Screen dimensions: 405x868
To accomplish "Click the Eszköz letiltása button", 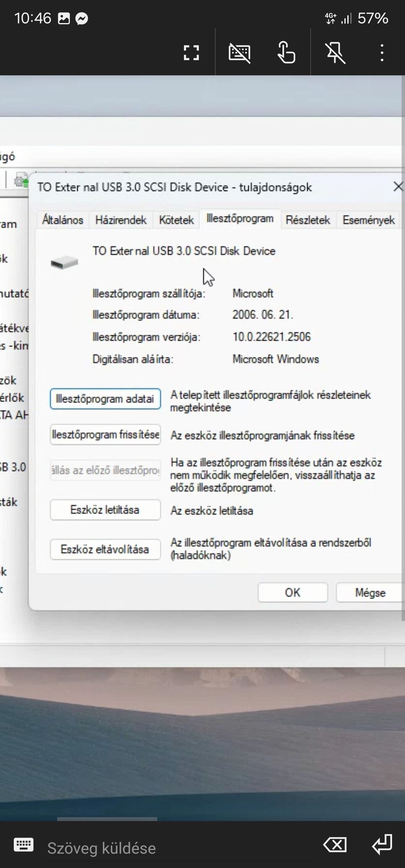I will pyautogui.click(x=105, y=510).
